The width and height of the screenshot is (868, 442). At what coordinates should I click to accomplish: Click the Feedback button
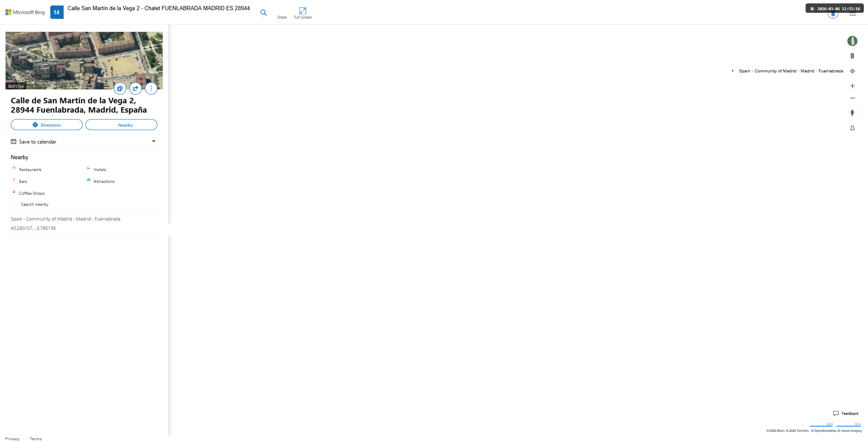point(846,414)
